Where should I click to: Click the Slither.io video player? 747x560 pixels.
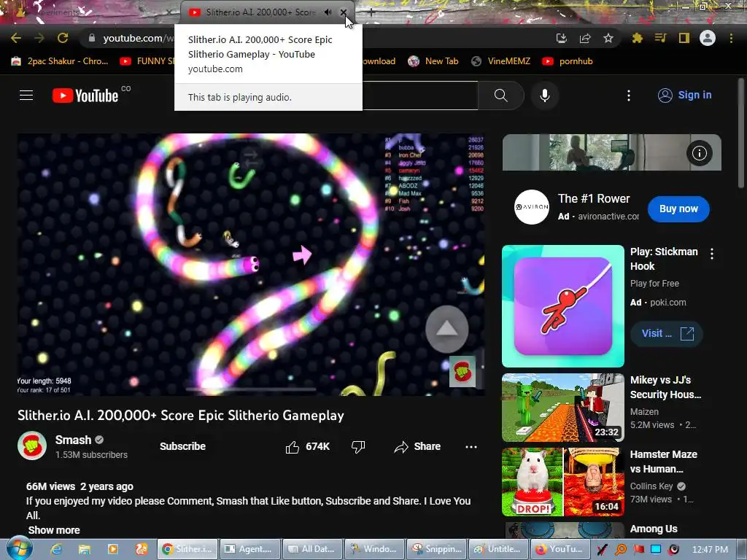(x=251, y=264)
